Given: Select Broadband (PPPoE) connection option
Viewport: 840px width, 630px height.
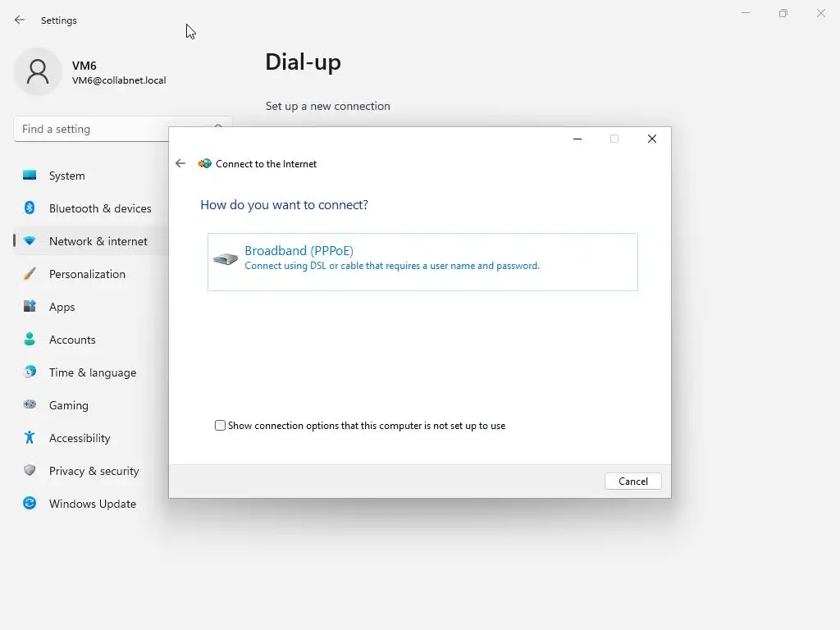Looking at the screenshot, I should click(422, 262).
